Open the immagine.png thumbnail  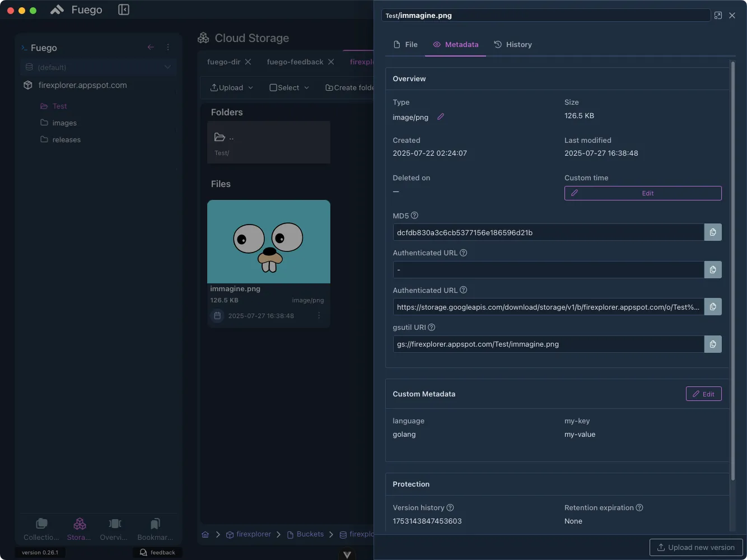(x=268, y=241)
